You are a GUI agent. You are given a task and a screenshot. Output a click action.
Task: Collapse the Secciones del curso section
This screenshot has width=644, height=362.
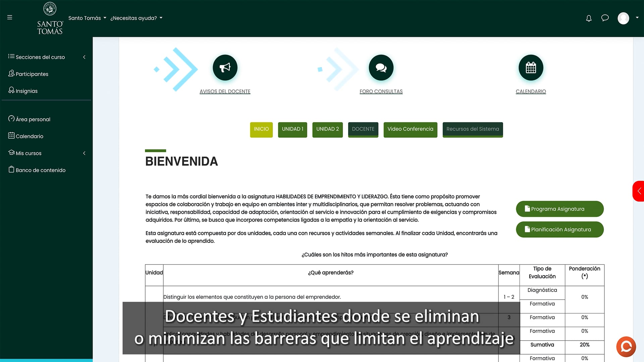(x=84, y=57)
